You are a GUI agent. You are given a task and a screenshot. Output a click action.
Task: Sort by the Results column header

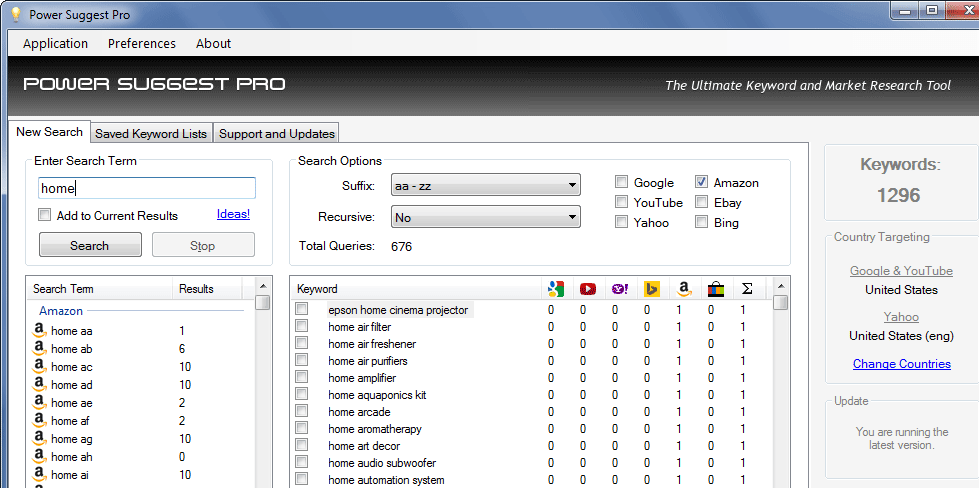[207, 289]
